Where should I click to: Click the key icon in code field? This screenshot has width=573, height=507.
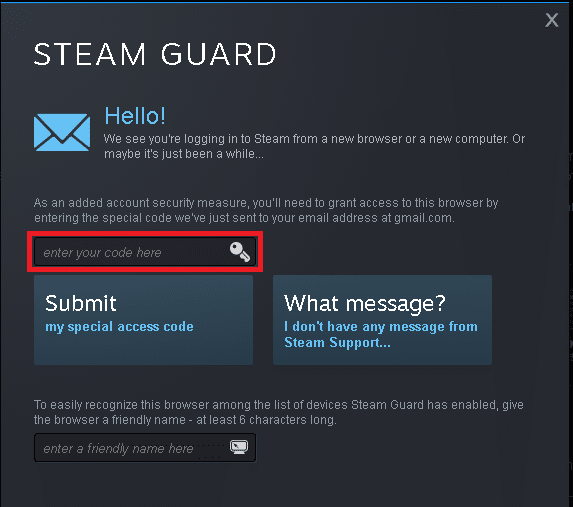[240, 251]
